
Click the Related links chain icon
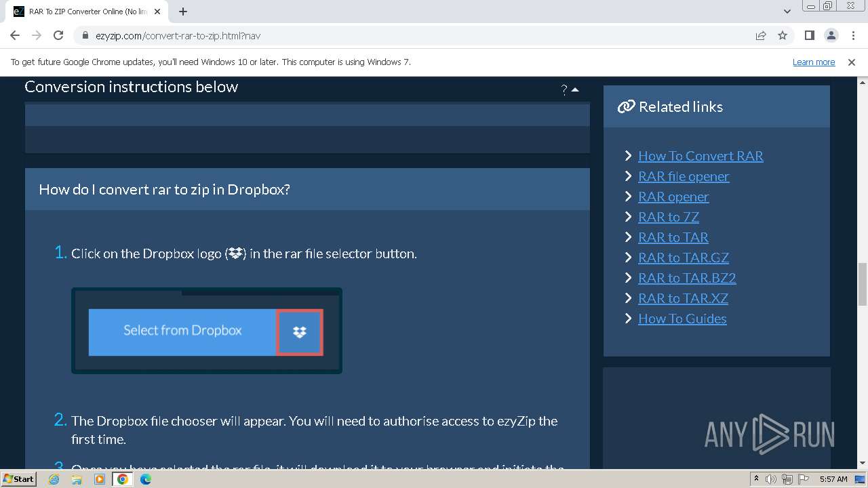(x=626, y=106)
